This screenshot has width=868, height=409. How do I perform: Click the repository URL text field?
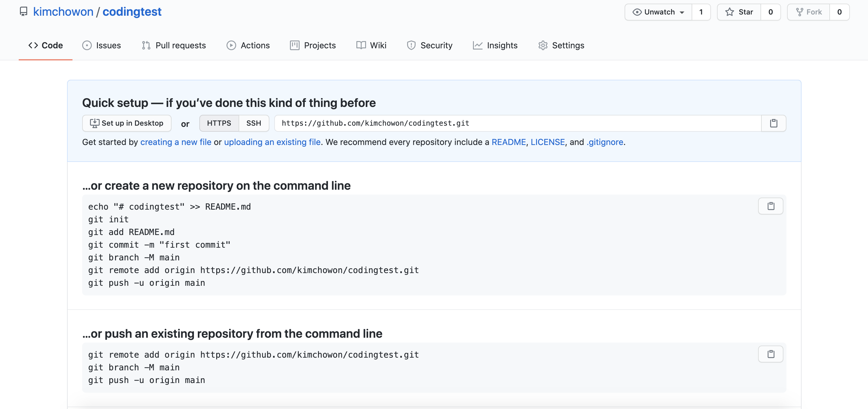pos(517,123)
